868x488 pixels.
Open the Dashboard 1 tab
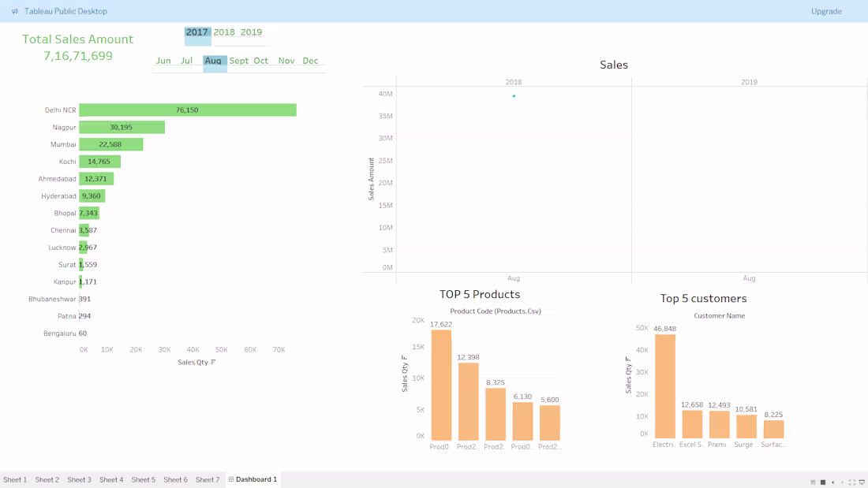[x=253, y=479]
